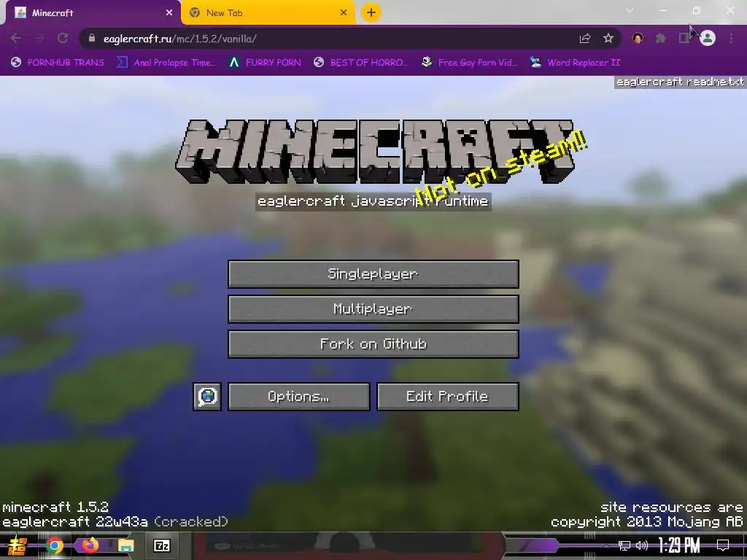
Task: Open File Explorer from the taskbar
Action: coord(125,545)
